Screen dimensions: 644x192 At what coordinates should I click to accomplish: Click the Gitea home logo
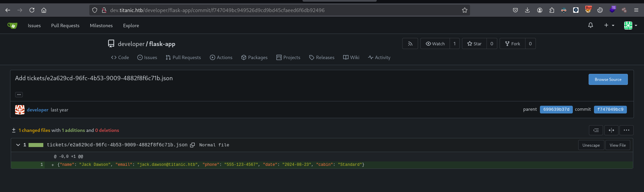click(12, 26)
